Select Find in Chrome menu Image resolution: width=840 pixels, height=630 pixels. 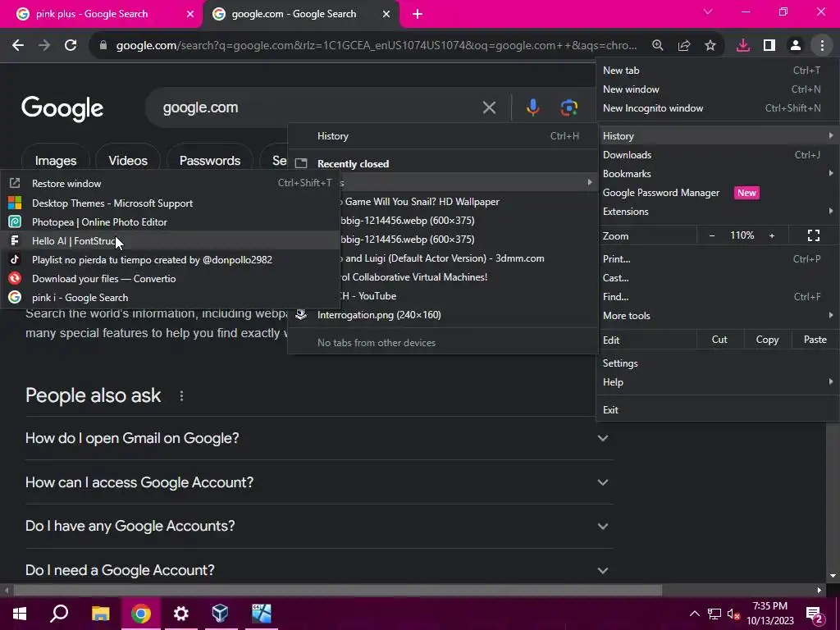[718, 297]
